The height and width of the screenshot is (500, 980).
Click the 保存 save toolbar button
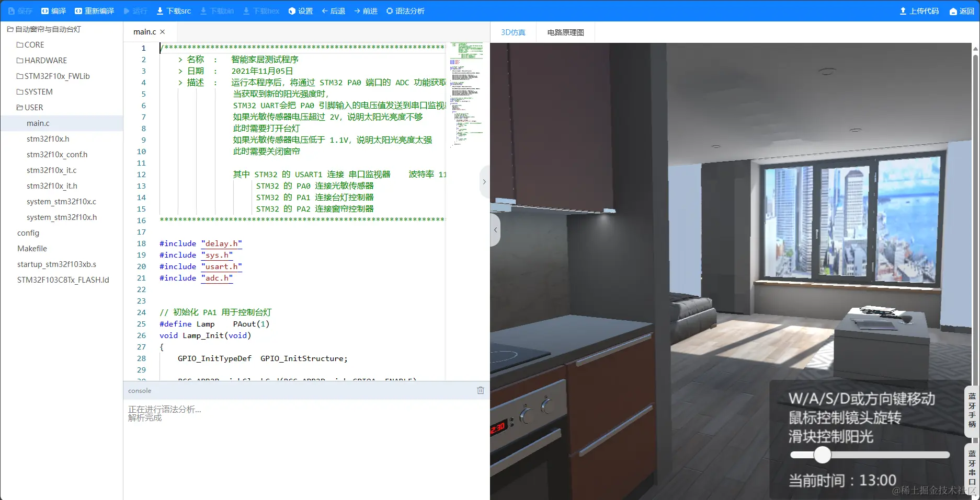point(20,11)
